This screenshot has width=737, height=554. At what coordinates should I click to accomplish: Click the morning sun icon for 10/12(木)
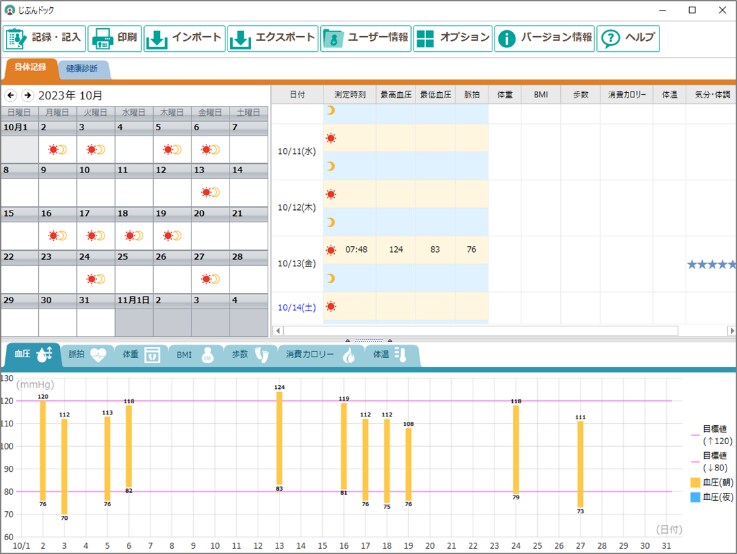pyautogui.click(x=331, y=194)
